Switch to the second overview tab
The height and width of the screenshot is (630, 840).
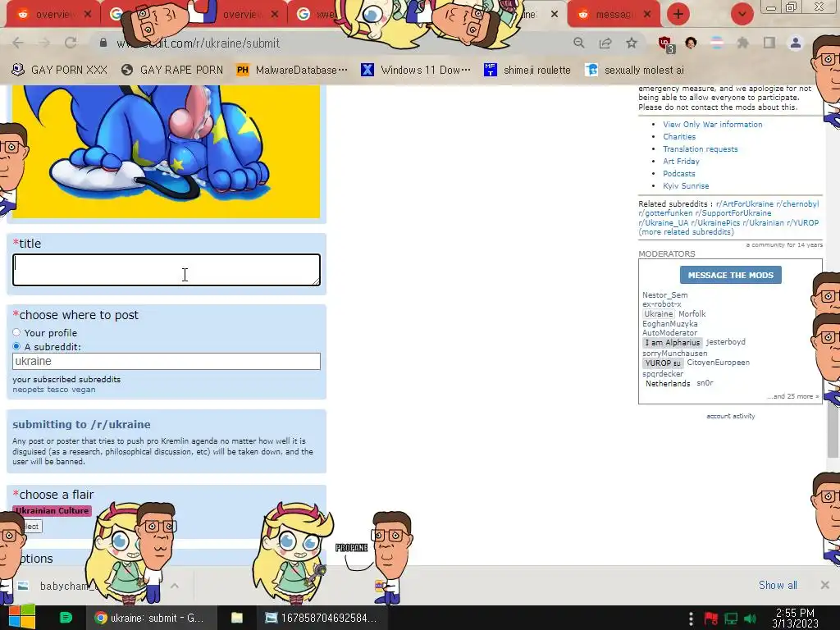coord(241,15)
